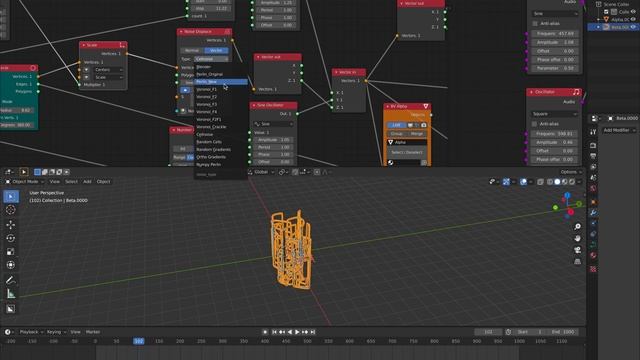Switch perspective/orthographic grid icon
Image resolution: width=640 pixels, height=360 pixels.
[578, 261]
